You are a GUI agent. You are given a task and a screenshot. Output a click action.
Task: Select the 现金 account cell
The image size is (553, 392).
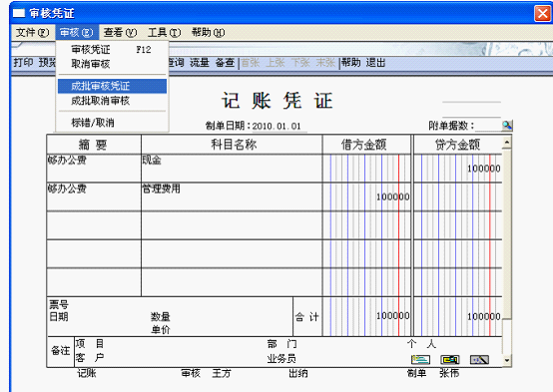(232, 169)
